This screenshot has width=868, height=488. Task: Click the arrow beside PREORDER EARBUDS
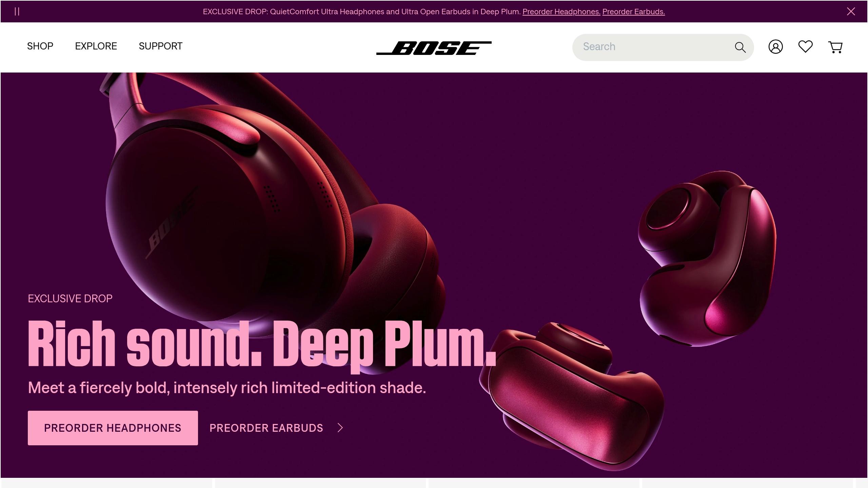click(x=340, y=428)
